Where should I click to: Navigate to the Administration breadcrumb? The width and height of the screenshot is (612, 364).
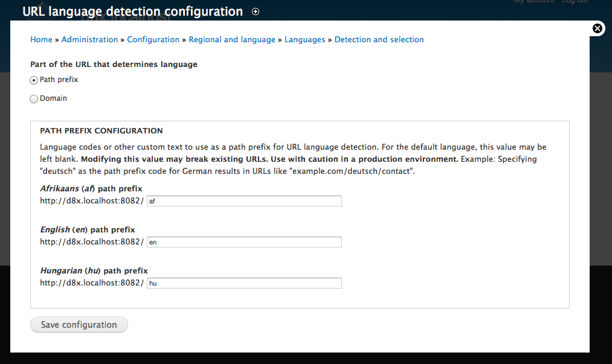tap(89, 39)
